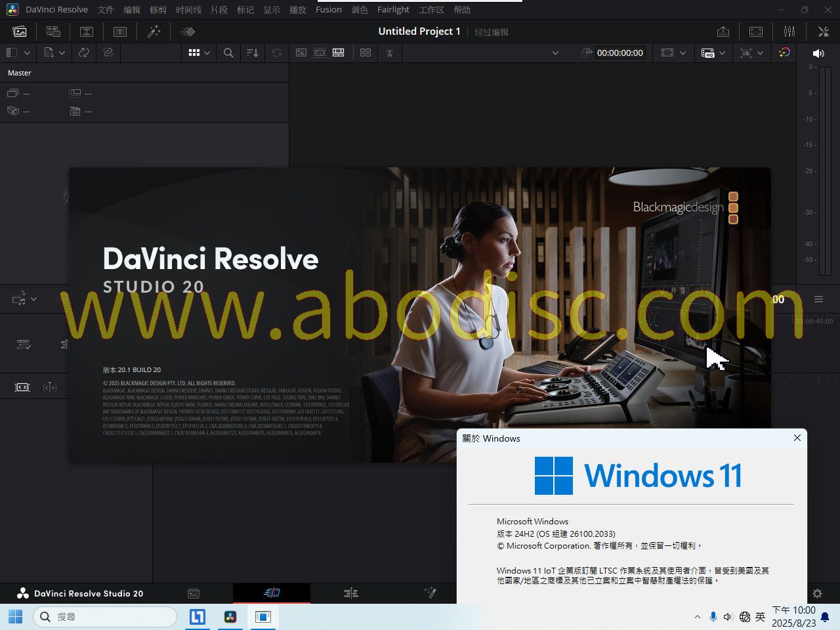Image resolution: width=840 pixels, height=630 pixels.
Task: Click the Windows taskbar search box
Action: tap(105, 617)
